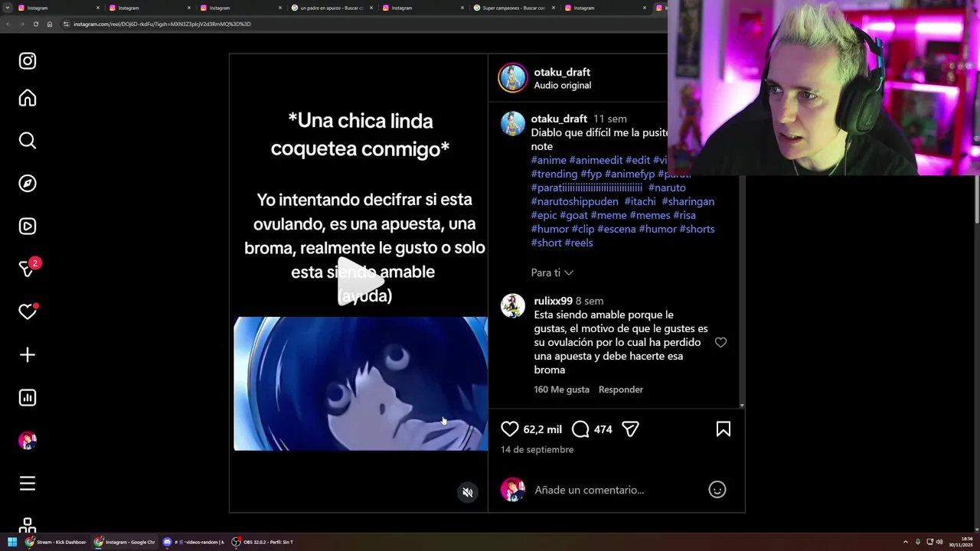
Task: Open comments via the speech bubble icon
Action: pyautogui.click(x=580, y=429)
